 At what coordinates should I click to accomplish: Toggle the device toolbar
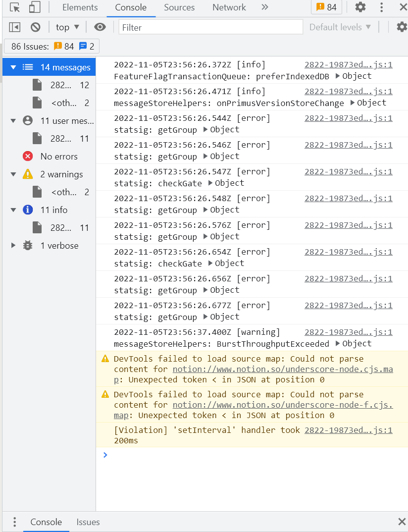tap(34, 7)
